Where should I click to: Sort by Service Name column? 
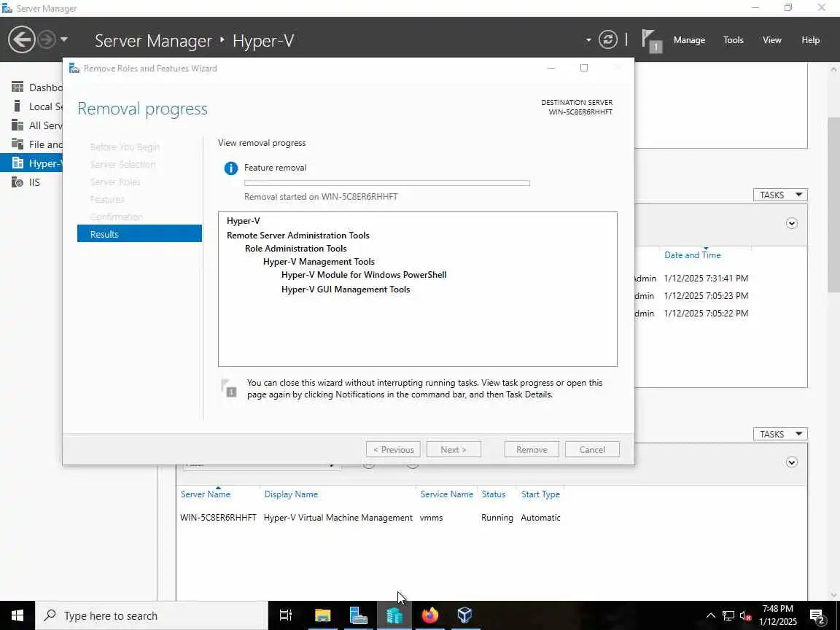(x=446, y=494)
